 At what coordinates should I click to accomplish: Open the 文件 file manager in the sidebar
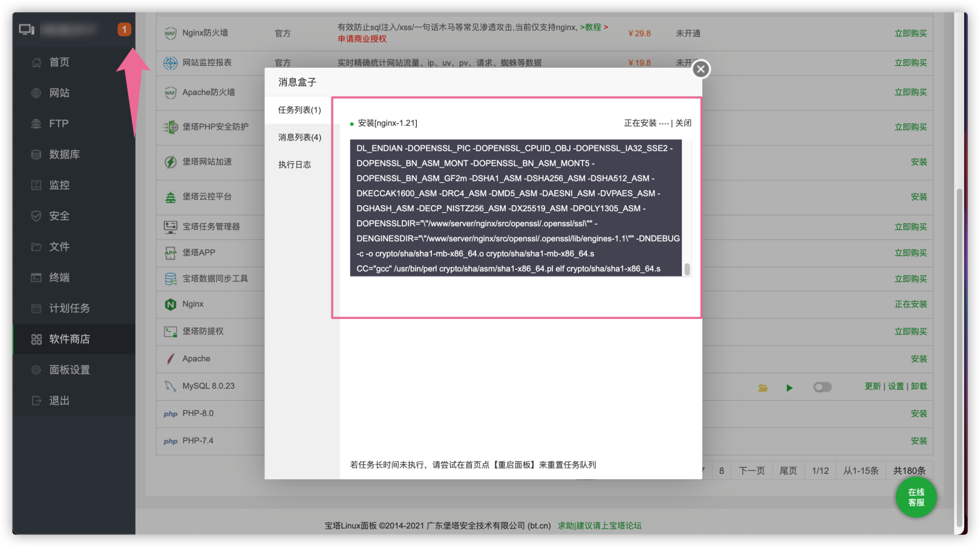tap(59, 246)
